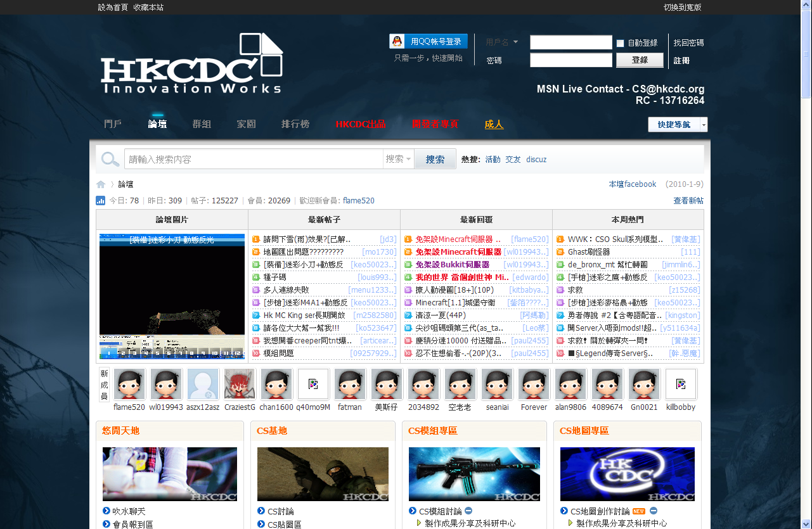Go to forum home via house icon
This screenshot has height=529, width=812.
[x=101, y=184]
